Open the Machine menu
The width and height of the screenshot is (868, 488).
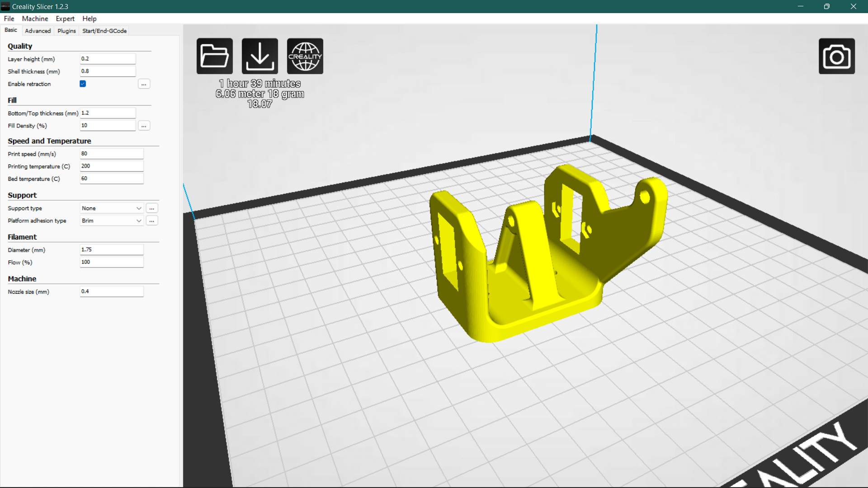click(x=35, y=19)
